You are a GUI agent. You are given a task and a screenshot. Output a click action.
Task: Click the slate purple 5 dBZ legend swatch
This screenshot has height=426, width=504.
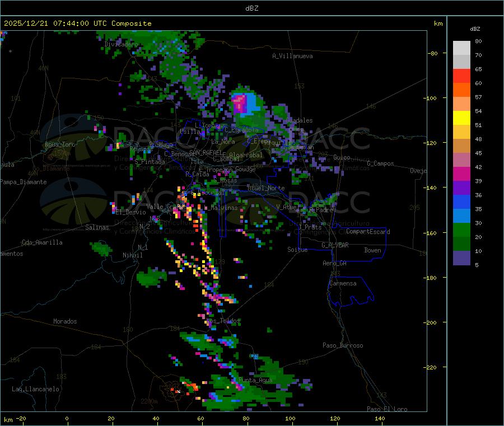461,258
